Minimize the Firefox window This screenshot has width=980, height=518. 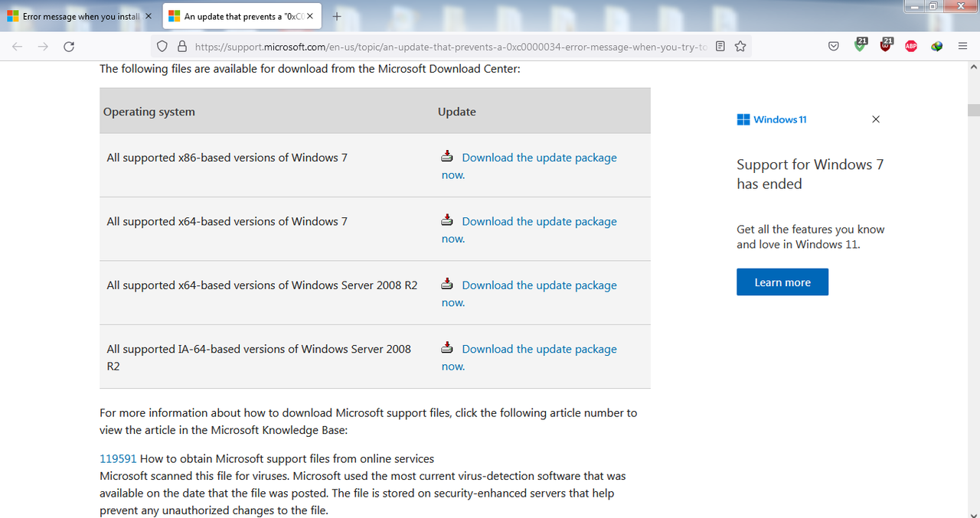coord(916,6)
